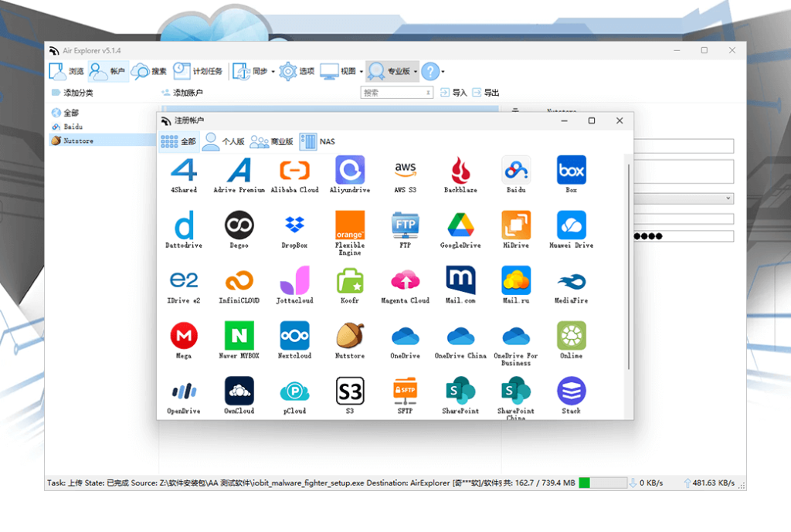Select Baidu in the account list

(73, 127)
